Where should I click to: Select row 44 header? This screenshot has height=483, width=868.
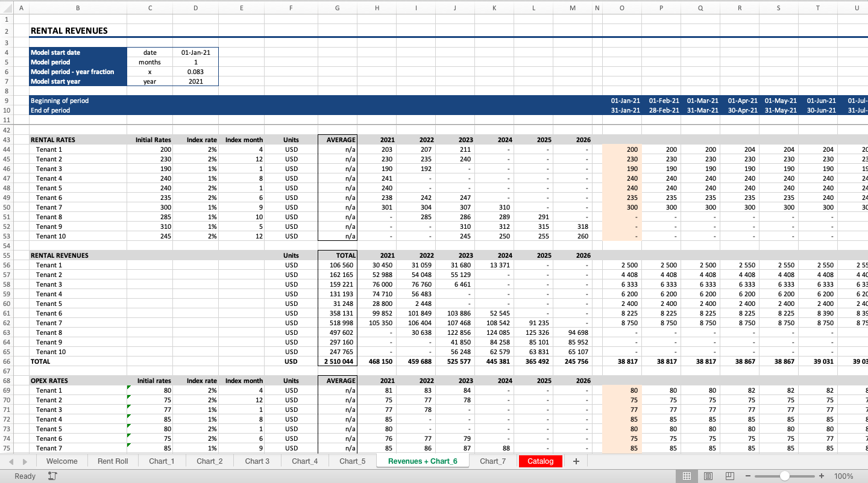point(7,149)
